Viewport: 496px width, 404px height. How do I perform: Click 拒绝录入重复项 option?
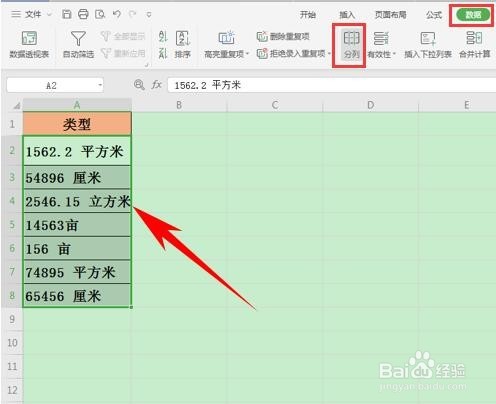point(291,53)
